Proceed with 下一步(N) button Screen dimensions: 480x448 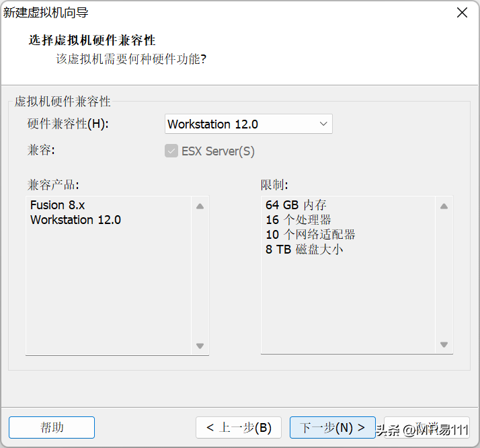[333, 427]
